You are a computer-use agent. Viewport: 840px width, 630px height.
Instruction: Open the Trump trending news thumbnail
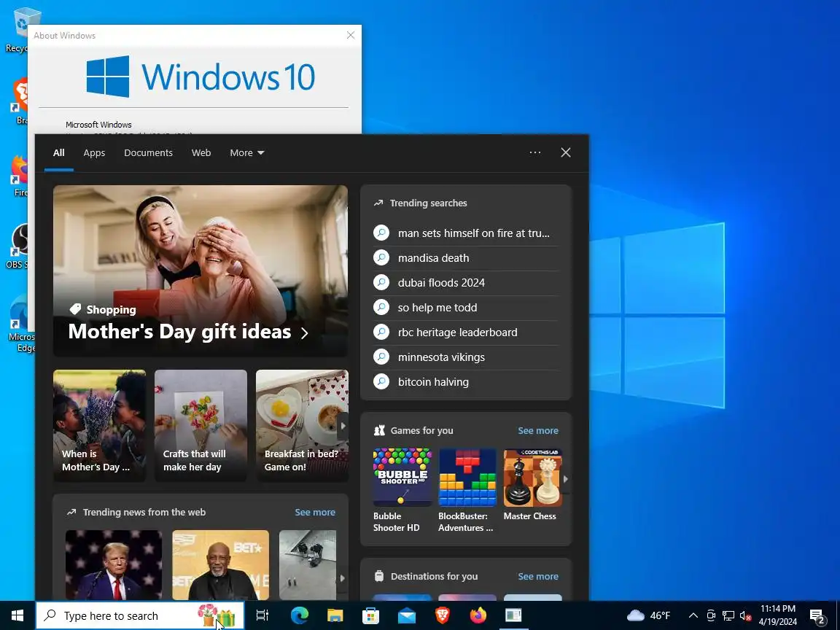click(114, 565)
